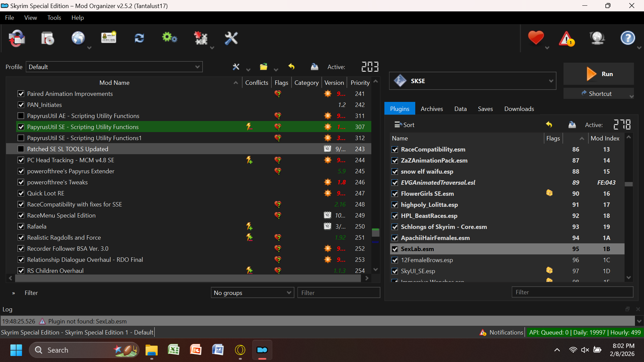Enable PapyrusUtil AE - Scripting Utility Functions
Image resolution: width=644 pixels, height=362 pixels.
[x=21, y=116]
